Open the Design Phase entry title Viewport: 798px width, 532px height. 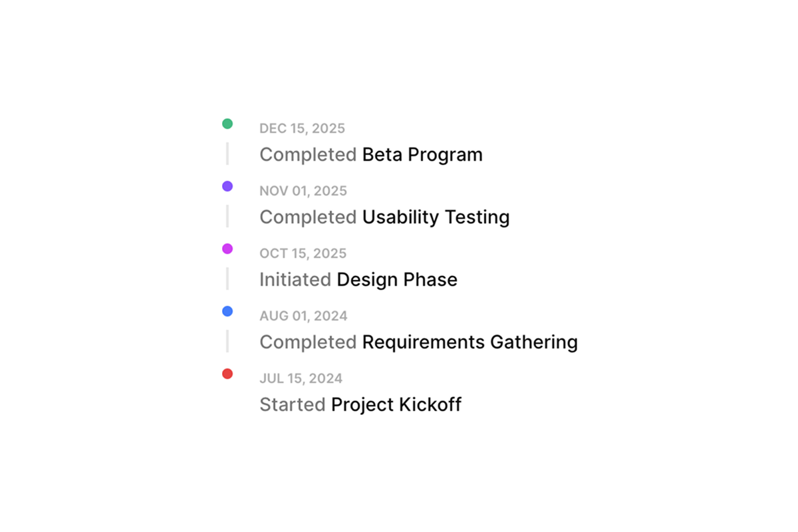[x=397, y=279]
